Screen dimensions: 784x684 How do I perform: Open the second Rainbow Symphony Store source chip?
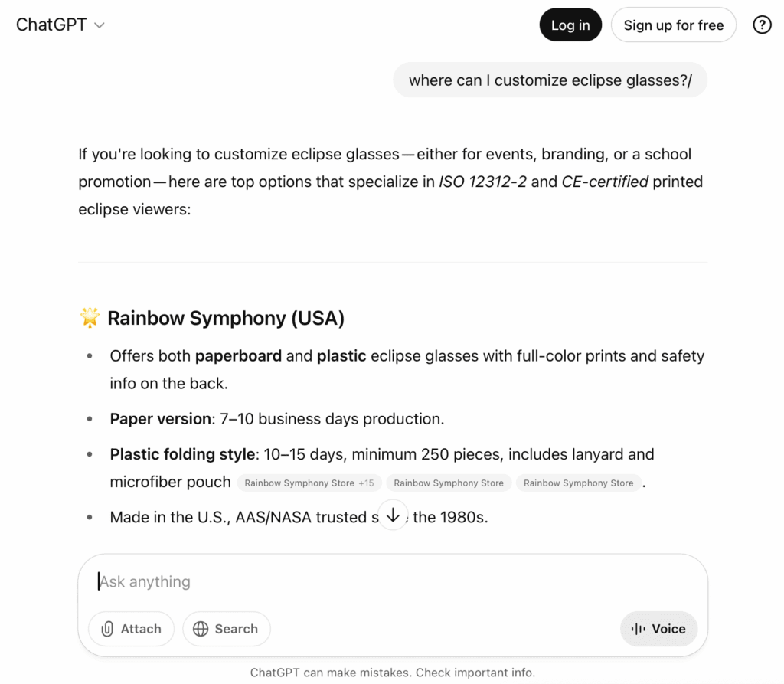449,483
